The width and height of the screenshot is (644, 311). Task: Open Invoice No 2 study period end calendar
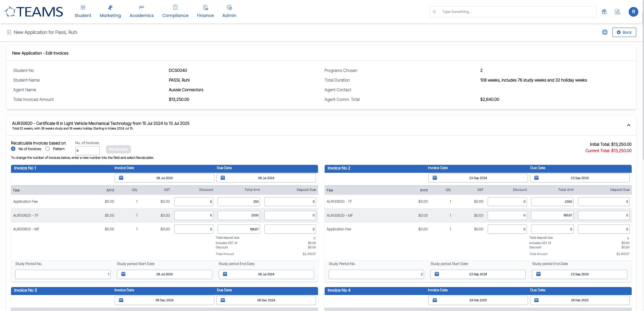point(538,274)
